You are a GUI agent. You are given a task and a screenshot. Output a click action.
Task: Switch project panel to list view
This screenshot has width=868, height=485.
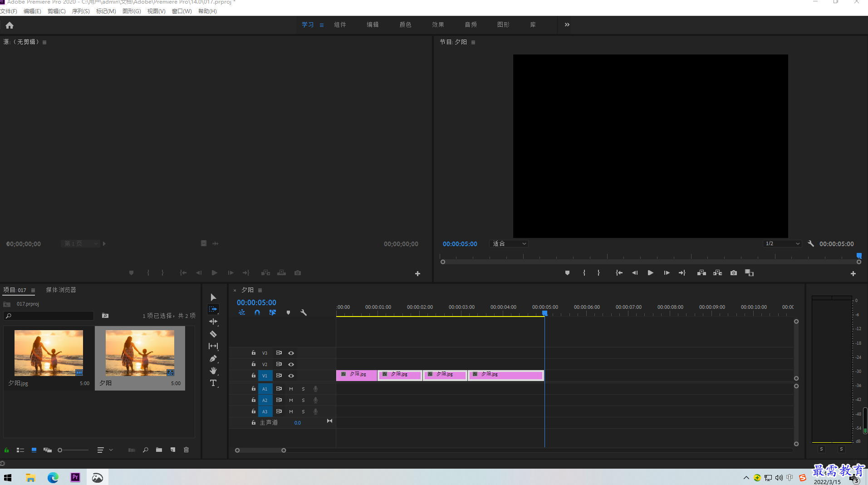coord(20,450)
